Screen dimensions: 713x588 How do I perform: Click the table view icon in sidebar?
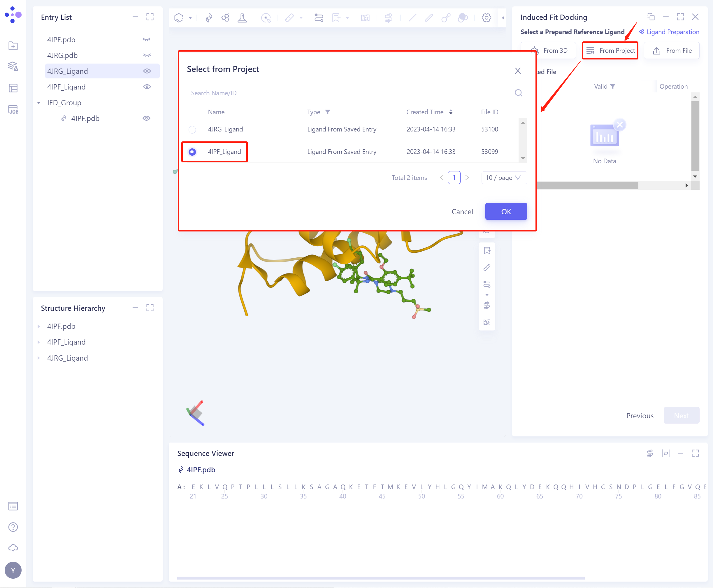pyautogui.click(x=13, y=88)
